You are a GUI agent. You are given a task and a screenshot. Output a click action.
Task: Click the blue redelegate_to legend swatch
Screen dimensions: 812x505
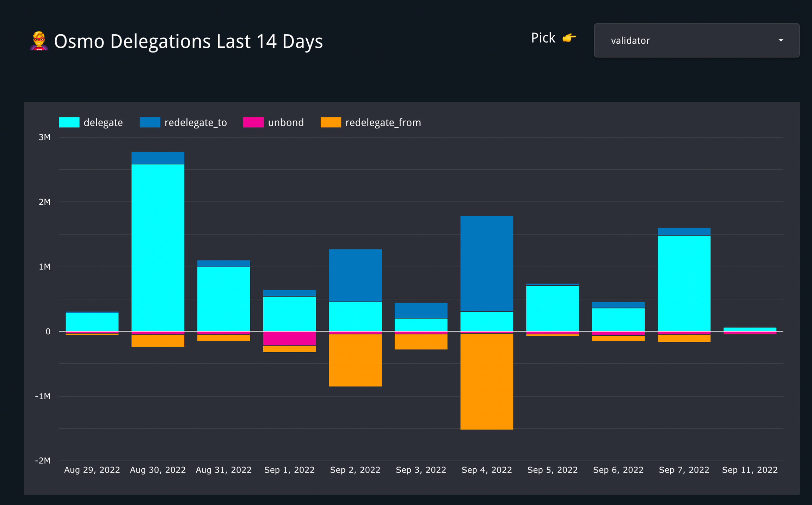150,122
